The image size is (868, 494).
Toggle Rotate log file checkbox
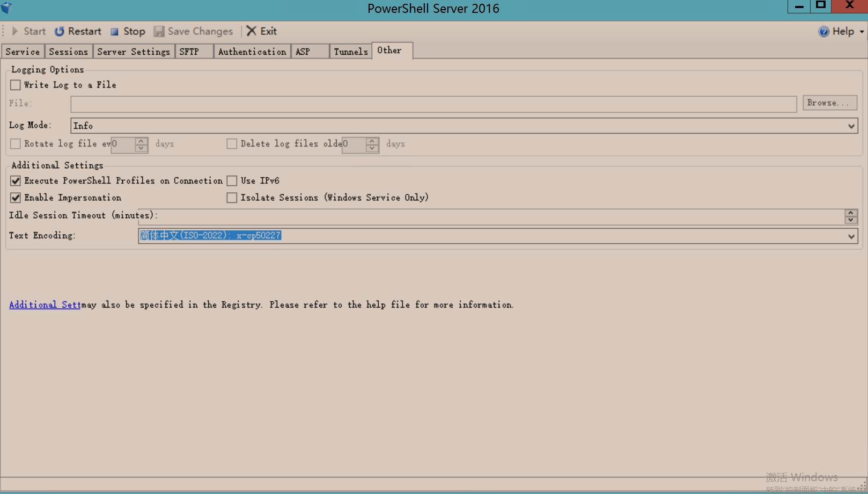tap(16, 144)
